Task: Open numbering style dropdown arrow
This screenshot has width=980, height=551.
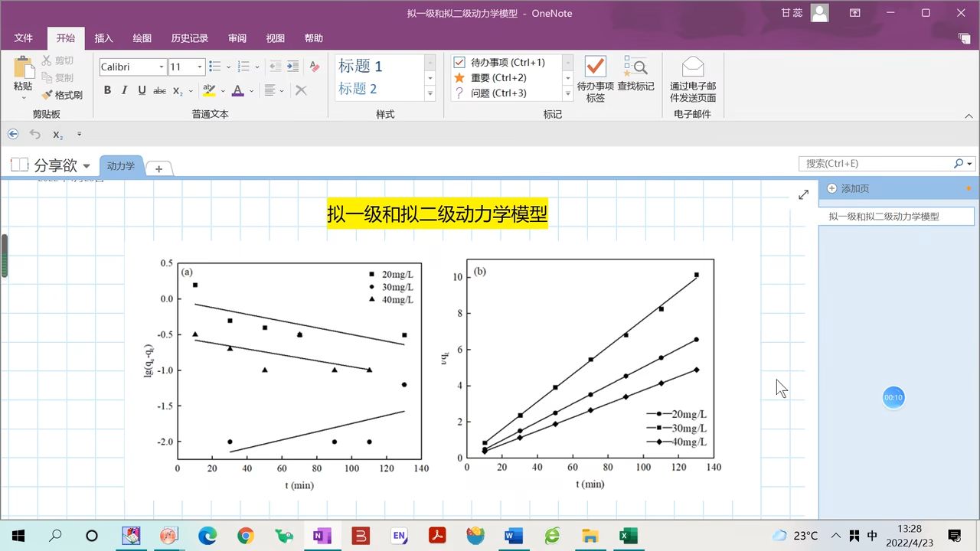Action: [x=256, y=67]
